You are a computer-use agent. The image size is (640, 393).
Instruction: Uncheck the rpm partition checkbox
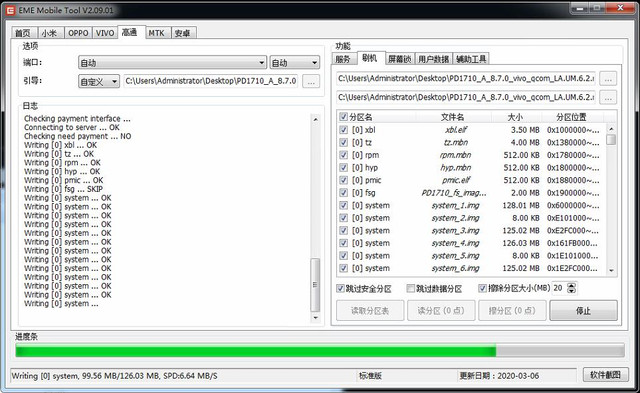pyautogui.click(x=344, y=155)
